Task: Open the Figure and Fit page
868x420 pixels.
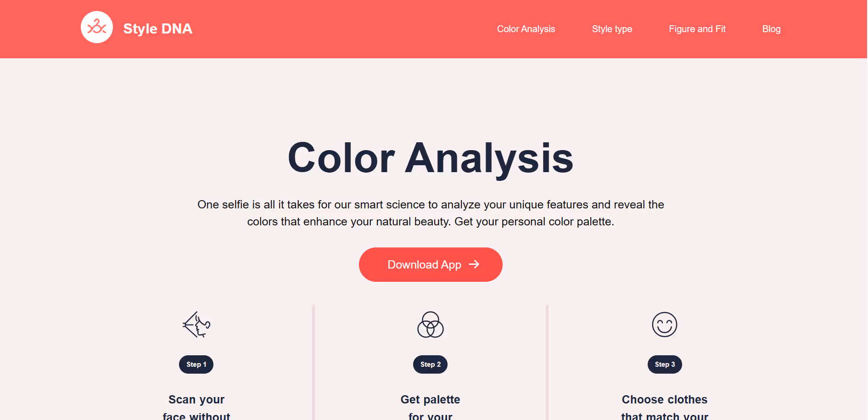Action: pos(697,29)
